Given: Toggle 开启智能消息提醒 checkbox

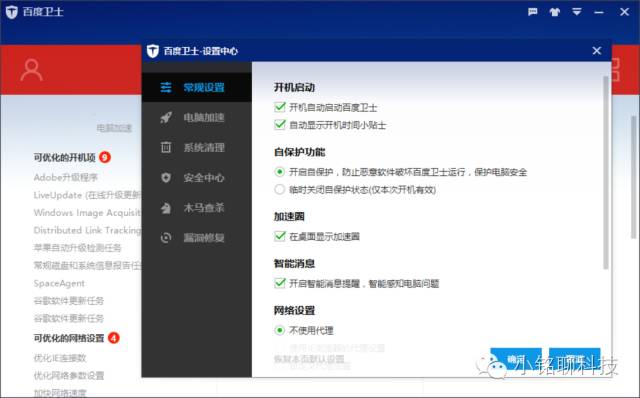Looking at the screenshot, I should coord(280,283).
